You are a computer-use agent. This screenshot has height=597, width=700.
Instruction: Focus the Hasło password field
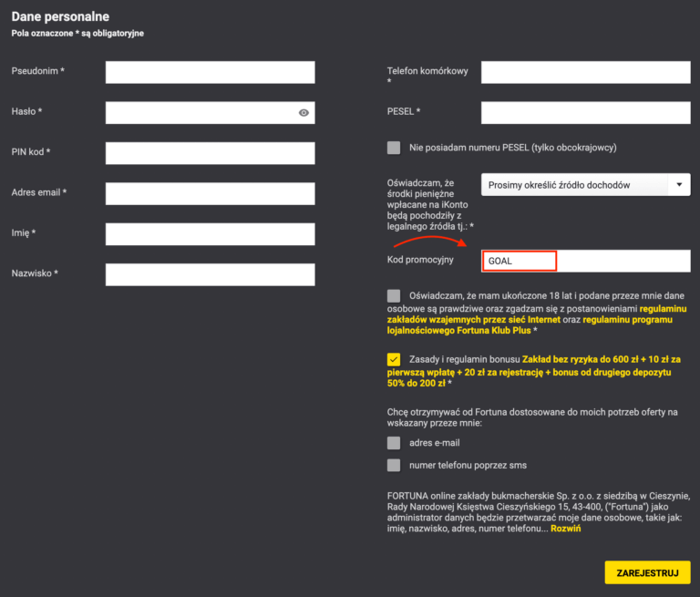click(x=201, y=113)
